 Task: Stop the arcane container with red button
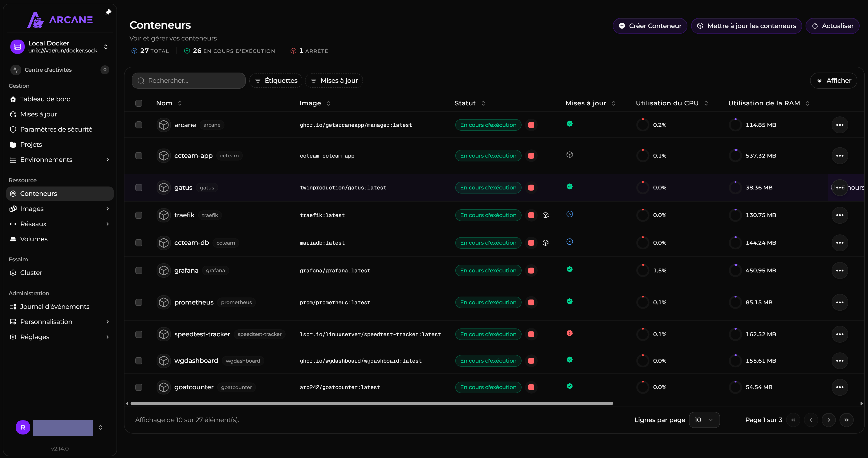[x=531, y=125]
